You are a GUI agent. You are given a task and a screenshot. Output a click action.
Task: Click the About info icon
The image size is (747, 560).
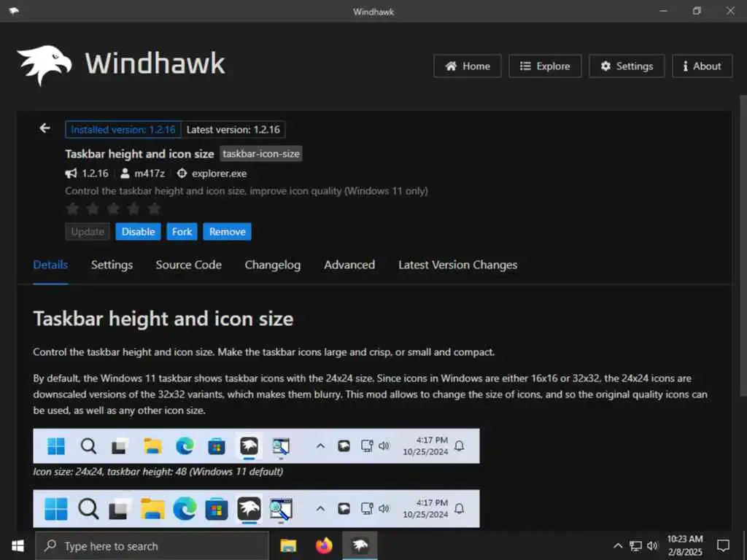(685, 66)
